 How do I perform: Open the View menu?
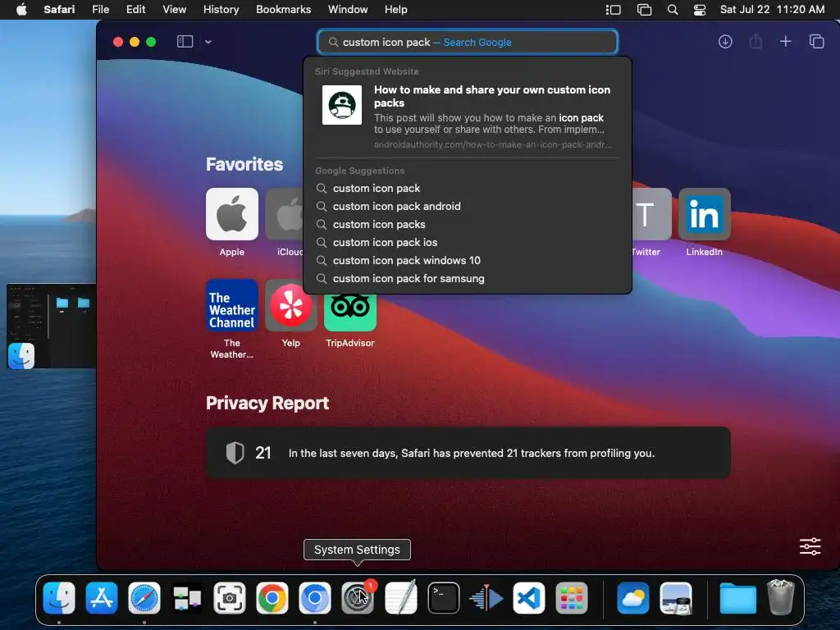174,9
